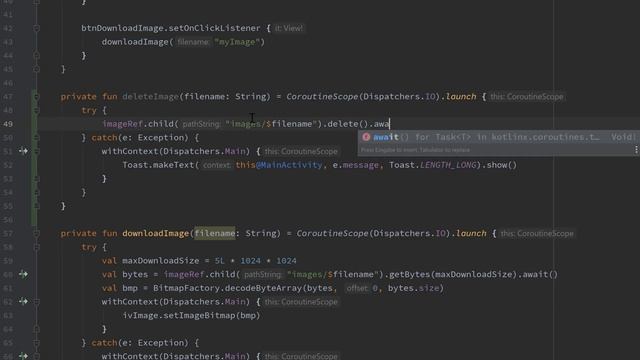Click e.message in the Toast call
The height and width of the screenshot is (360, 640).
[355, 165]
